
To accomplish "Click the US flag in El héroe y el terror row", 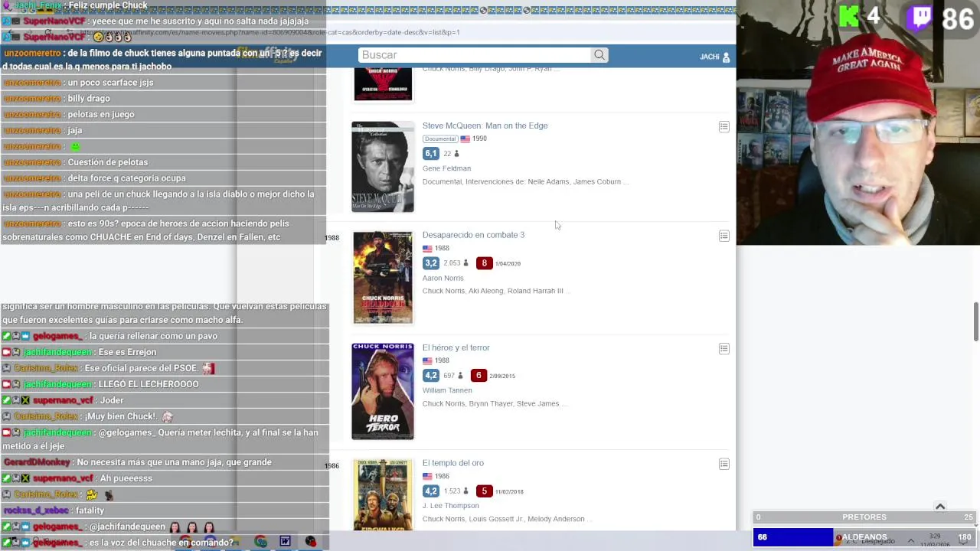I will pyautogui.click(x=427, y=361).
